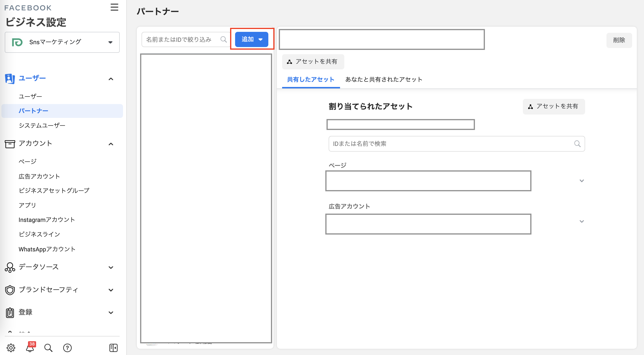Open the 追加 dropdown button
This screenshot has width=644, height=355.
[x=251, y=39]
